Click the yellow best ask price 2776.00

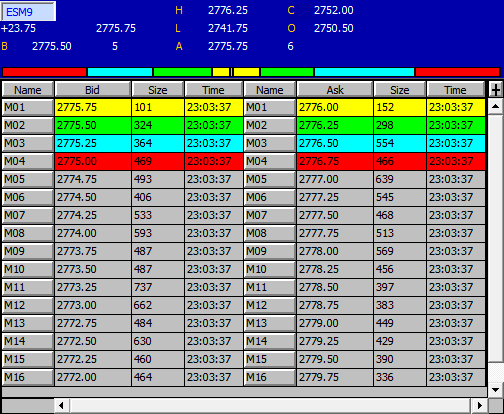(335, 107)
